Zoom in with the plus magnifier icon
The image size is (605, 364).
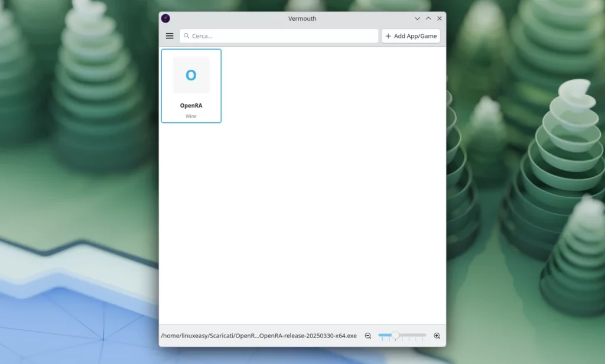[x=437, y=336]
